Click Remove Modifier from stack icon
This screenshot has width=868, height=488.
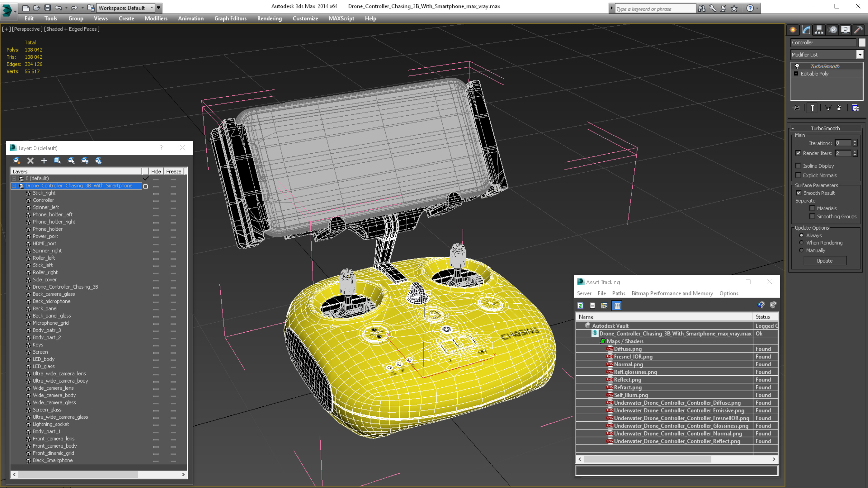pyautogui.click(x=839, y=108)
